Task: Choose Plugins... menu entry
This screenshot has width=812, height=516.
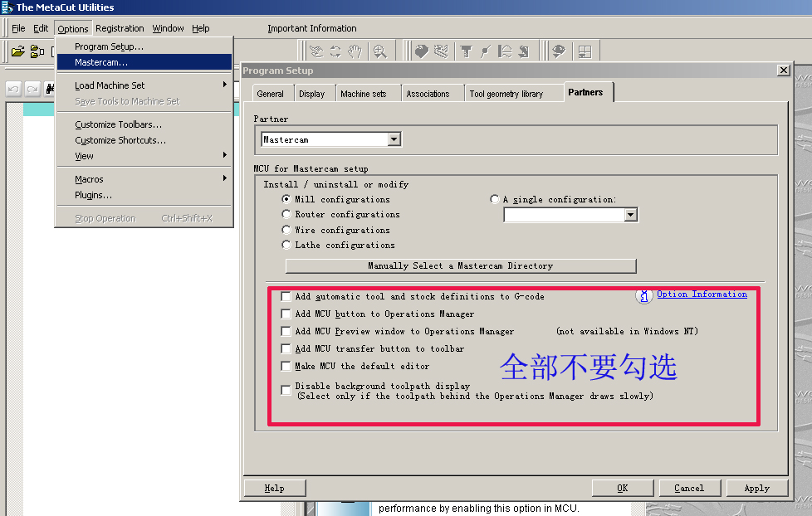Action: [144, 195]
